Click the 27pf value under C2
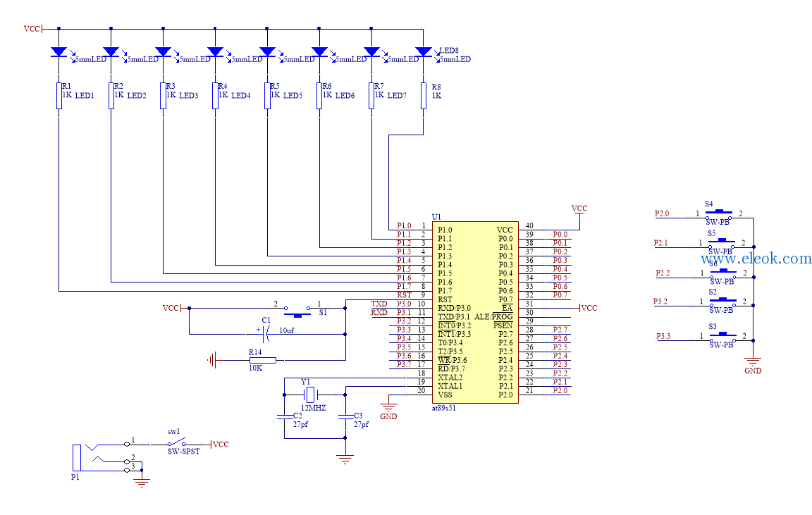 pyautogui.click(x=300, y=424)
